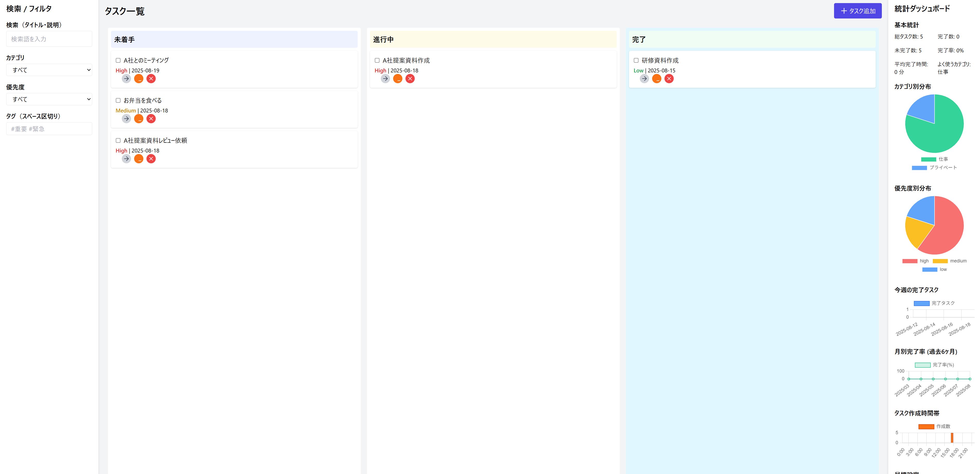The width and height of the screenshot is (980, 474).
Task: Click red X icon on A社提案資料レビュー依頼
Action: pyautogui.click(x=151, y=159)
